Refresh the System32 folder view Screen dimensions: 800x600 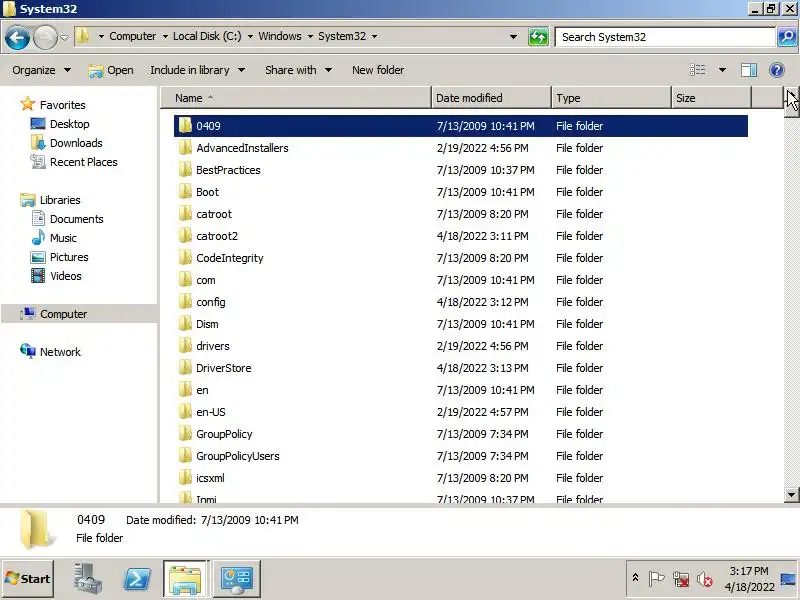[538, 37]
